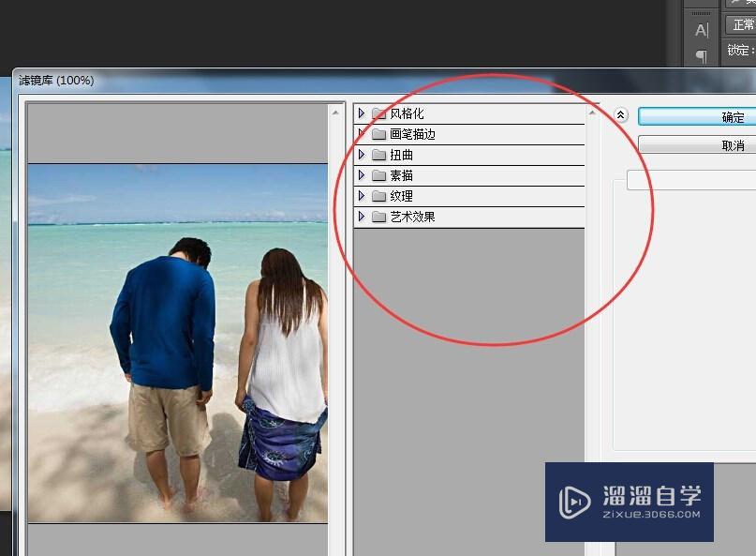
Task: Click the 素描 folder icon
Action: (x=379, y=175)
